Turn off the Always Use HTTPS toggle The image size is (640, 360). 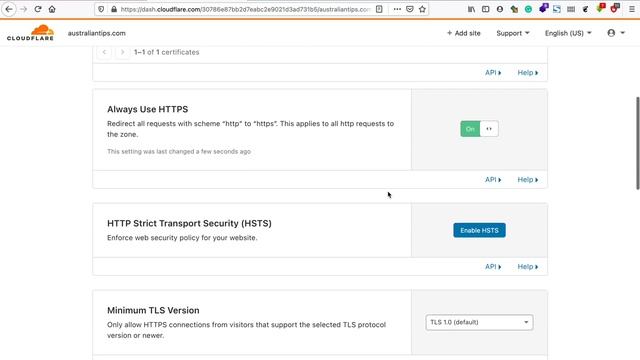pyautogui.click(x=479, y=129)
